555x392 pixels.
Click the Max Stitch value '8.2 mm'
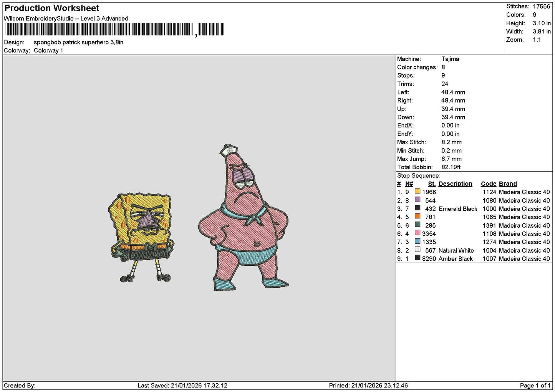click(x=451, y=142)
